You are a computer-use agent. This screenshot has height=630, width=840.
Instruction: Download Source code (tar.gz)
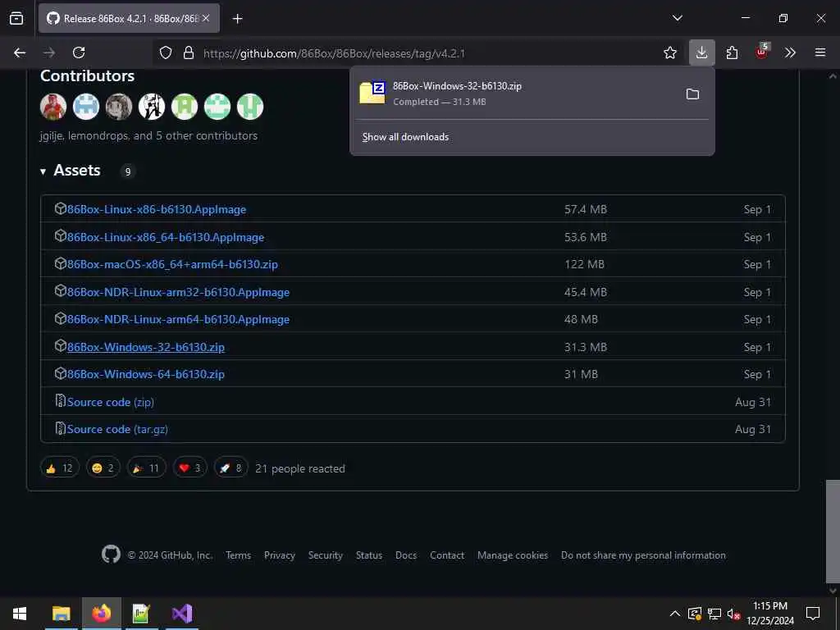(117, 430)
